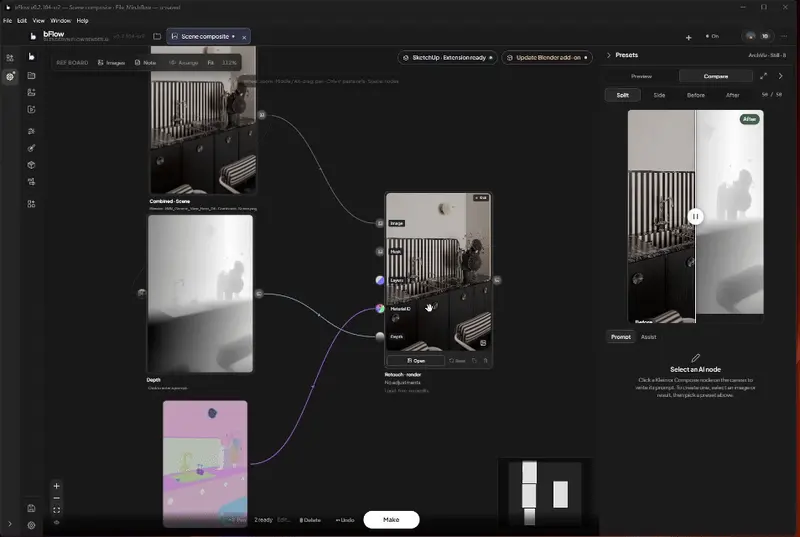Click the sliders icon in the far-left rail
The image size is (800, 537).
tap(10, 58)
